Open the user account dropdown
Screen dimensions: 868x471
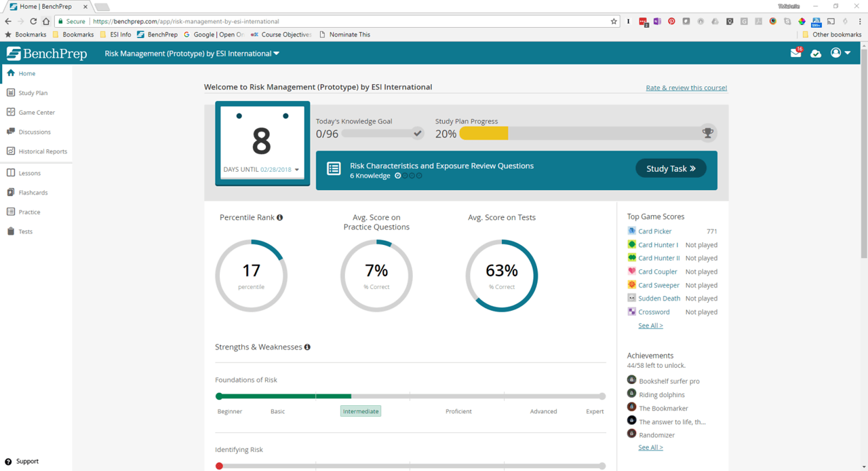(840, 53)
